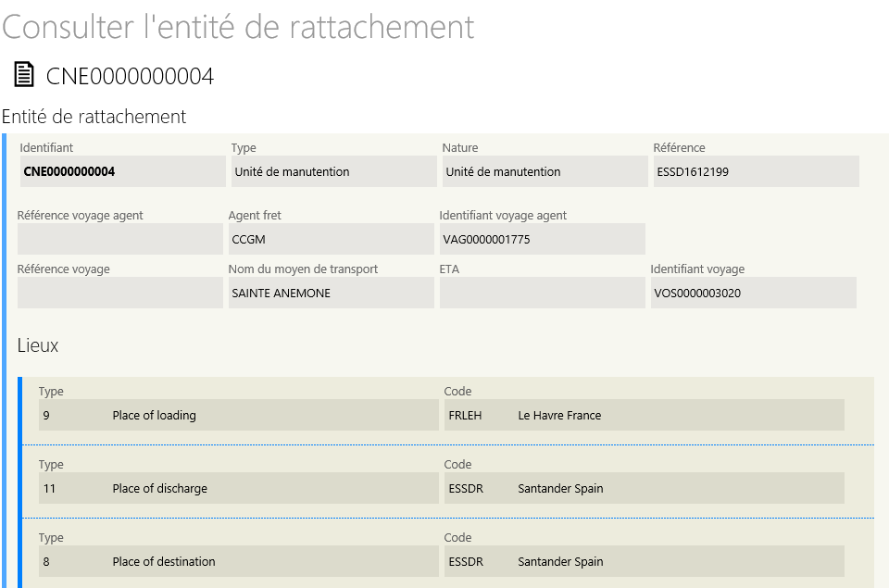Image resolution: width=889 pixels, height=588 pixels.
Task: Click the empty Référence voyage field
Action: (120, 294)
